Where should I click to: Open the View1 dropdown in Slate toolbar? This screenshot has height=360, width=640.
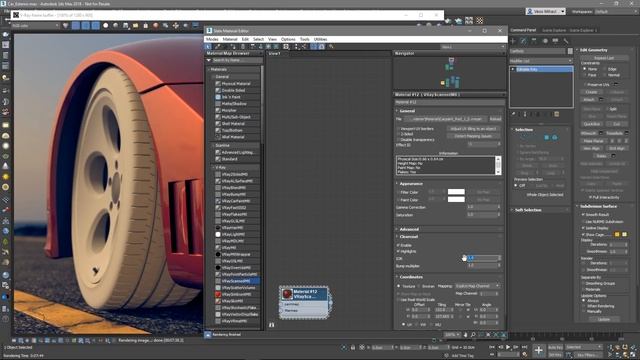tap(473, 47)
